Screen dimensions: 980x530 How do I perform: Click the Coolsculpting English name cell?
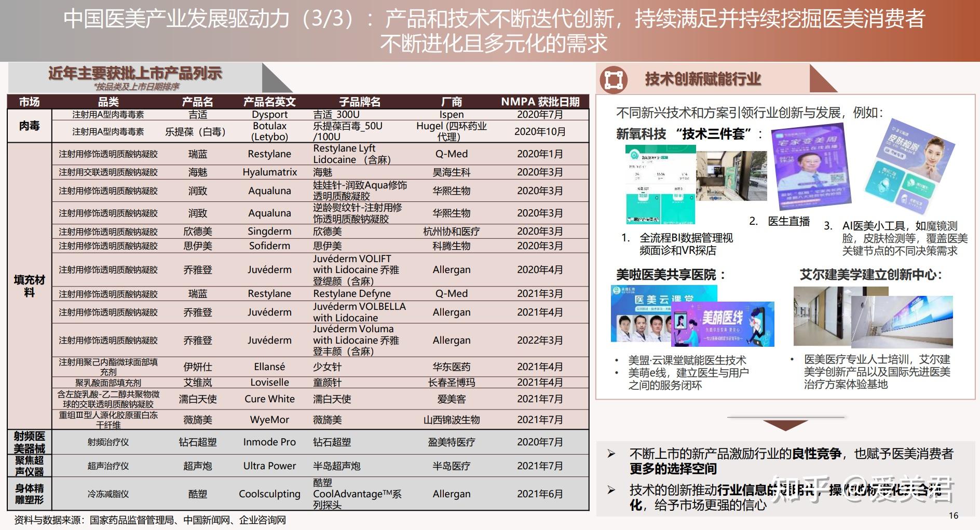pyautogui.click(x=269, y=494)
